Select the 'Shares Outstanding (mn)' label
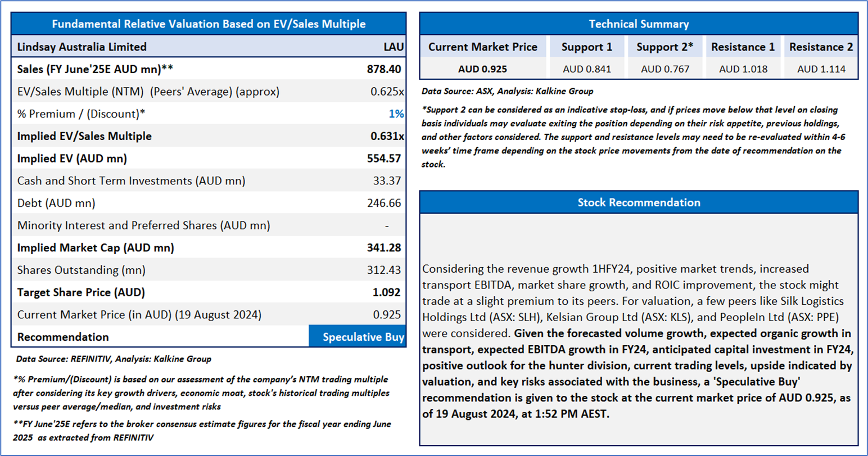868x456 pixels. click(x=81, y=270)
